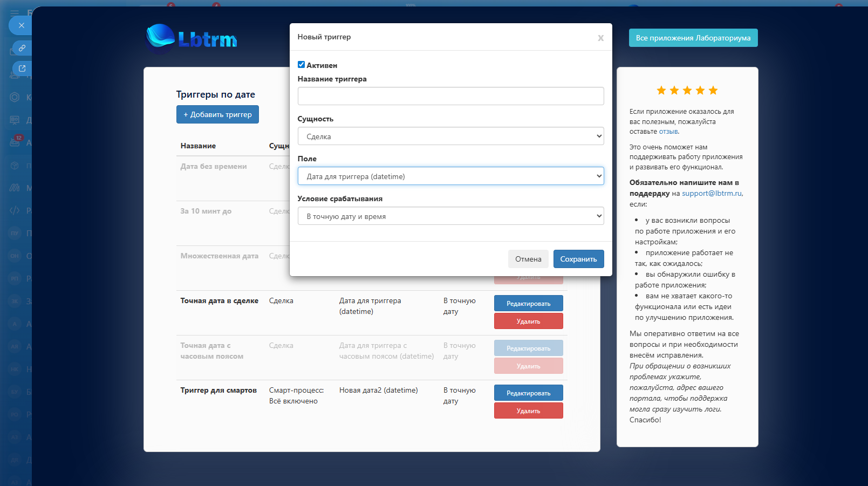The height and width of the screenshot is (486, 868).
Task: Click the support@lbtrm.ru email link
Action: pos(712,194)
